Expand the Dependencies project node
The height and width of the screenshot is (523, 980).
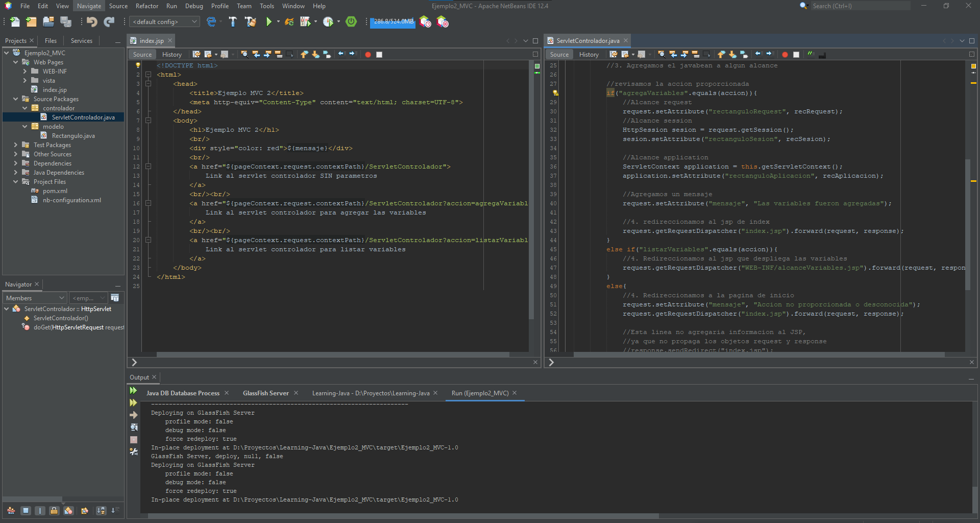pos(16,163)
